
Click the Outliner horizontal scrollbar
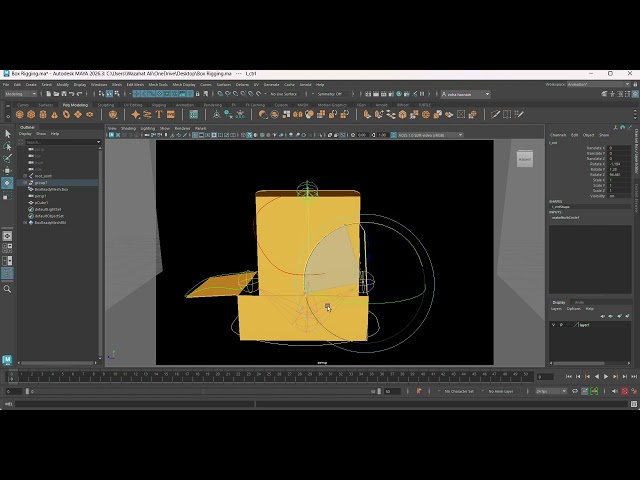(56, 363)
